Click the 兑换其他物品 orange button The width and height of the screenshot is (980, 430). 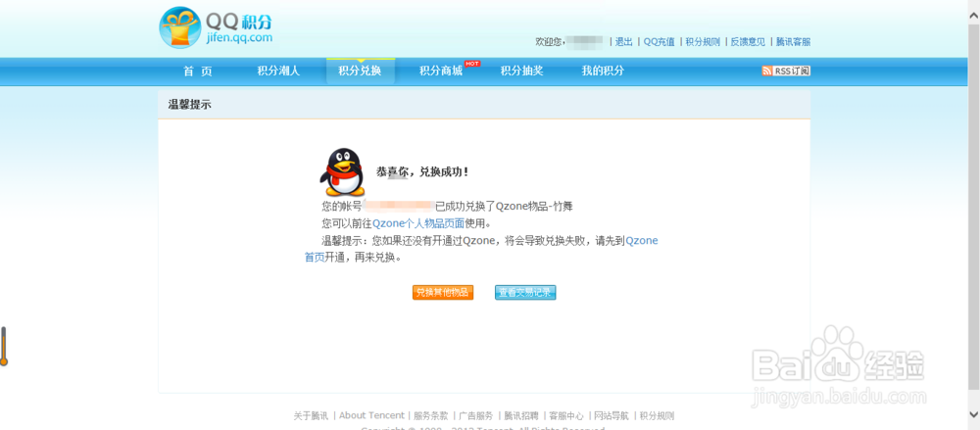coord(443,293)
